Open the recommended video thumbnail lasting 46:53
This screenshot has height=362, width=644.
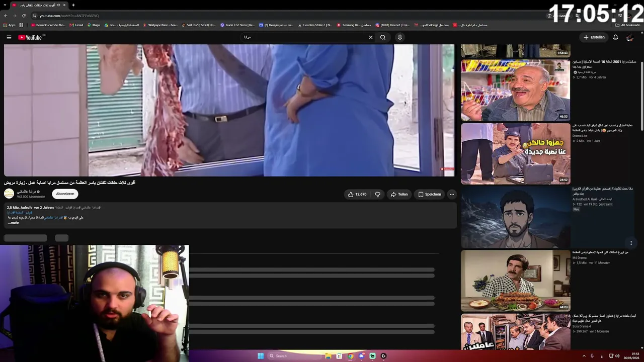515,90
